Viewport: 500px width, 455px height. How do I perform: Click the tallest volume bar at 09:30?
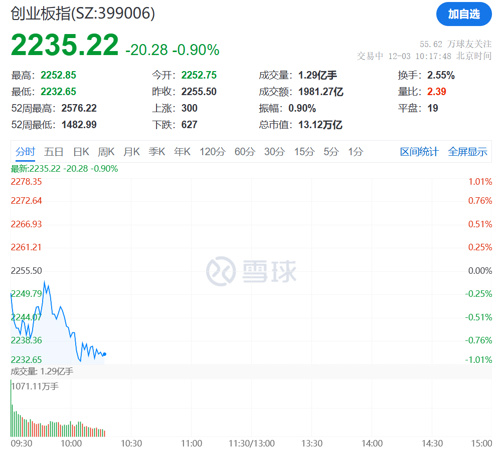point(11,408)
